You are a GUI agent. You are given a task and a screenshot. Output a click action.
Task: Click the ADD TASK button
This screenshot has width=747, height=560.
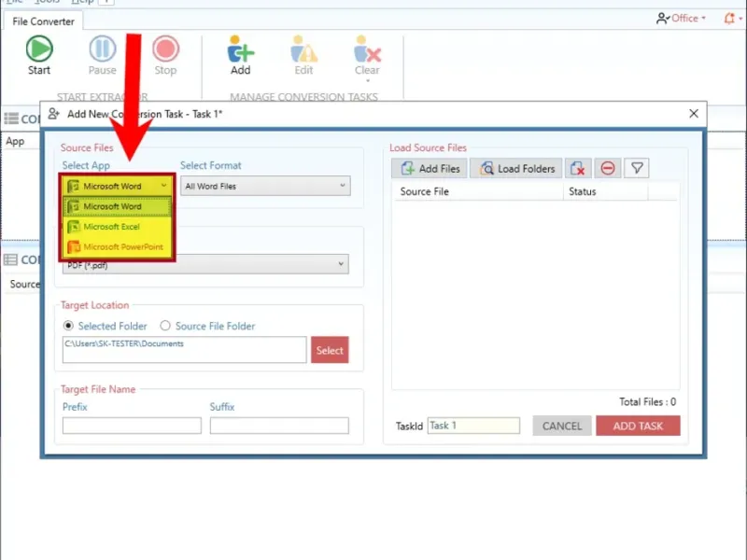pos(638,426)
